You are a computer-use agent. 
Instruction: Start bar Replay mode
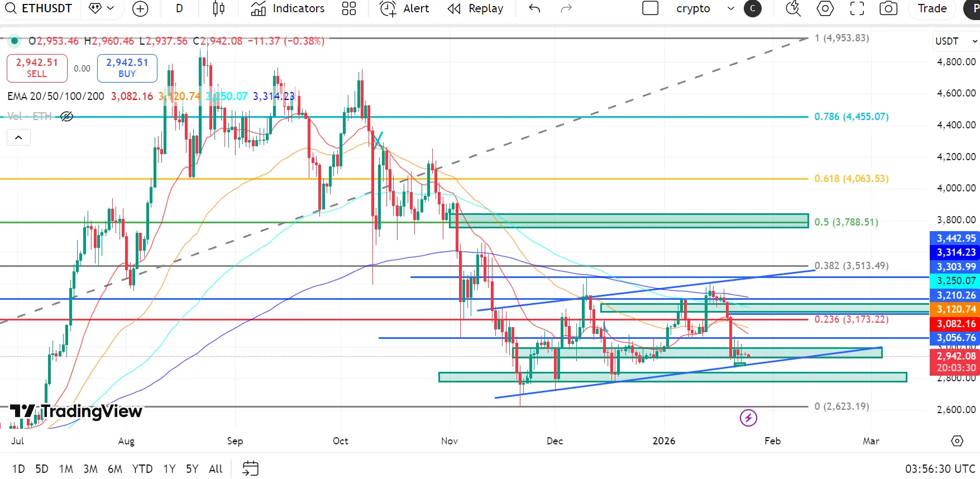pyautogui.click(x=475, y=8)
